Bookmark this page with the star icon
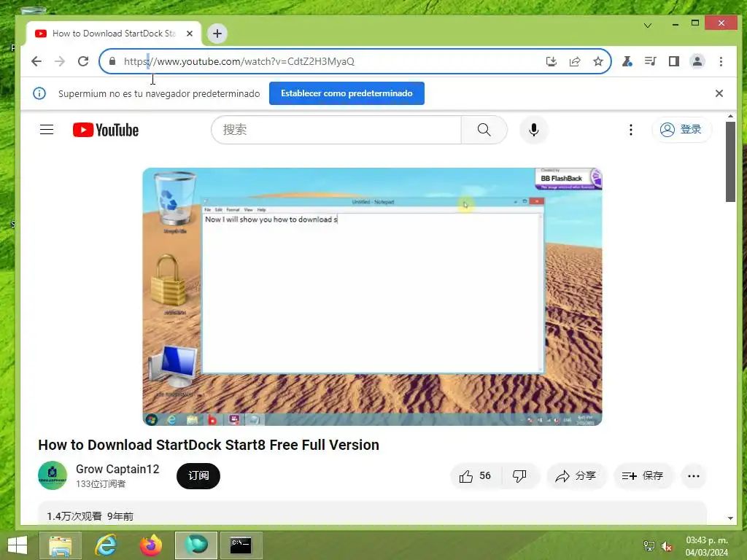Viewport: 747px width, 560px height. [598, 61]
